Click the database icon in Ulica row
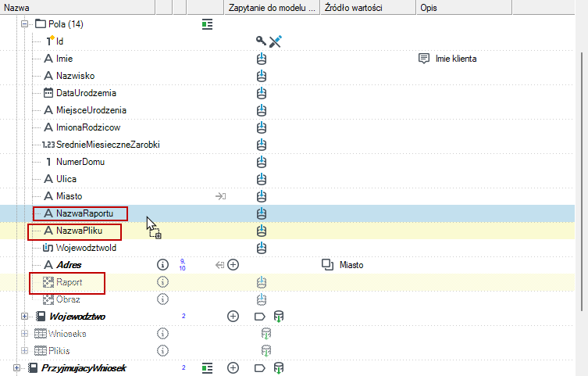Viewport: 588px width, 376px height. click(262, 179)
